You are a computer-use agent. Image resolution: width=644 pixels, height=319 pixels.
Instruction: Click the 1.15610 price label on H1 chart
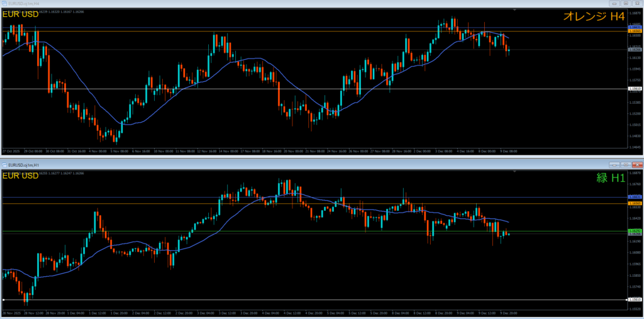634,299
